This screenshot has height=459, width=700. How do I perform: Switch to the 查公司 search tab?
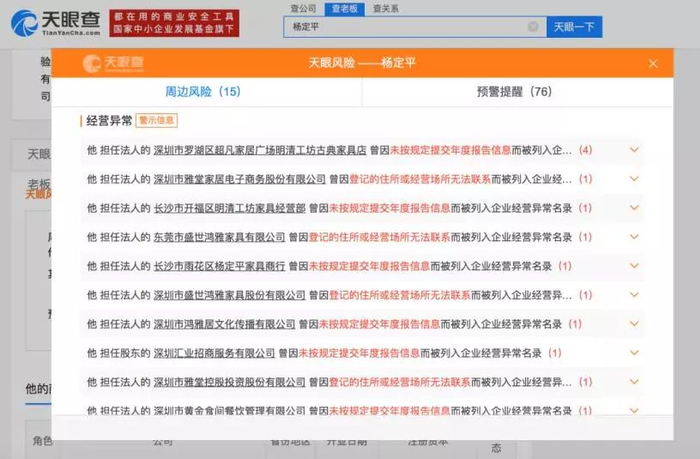(303, 8)
